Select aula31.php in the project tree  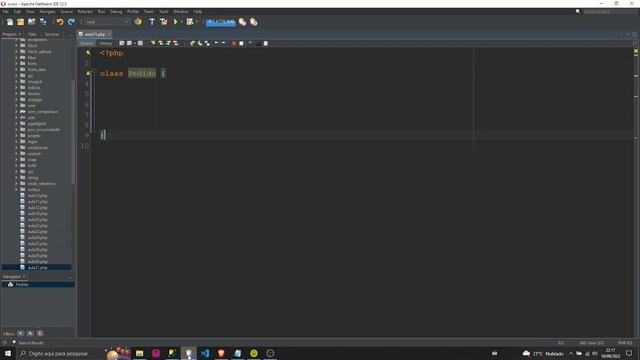pos(37,268)
